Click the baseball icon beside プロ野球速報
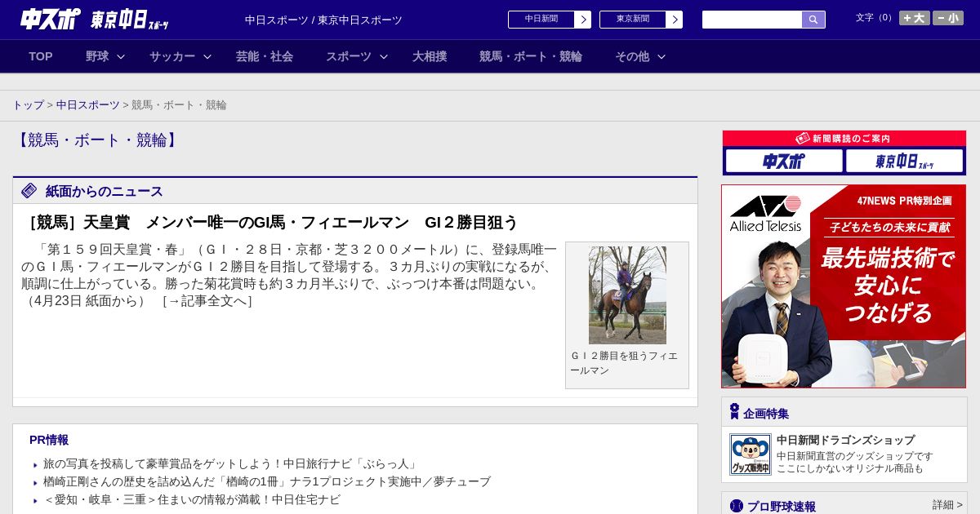The height and width of the screenshot is (514, 980). [x=737, y=506]
